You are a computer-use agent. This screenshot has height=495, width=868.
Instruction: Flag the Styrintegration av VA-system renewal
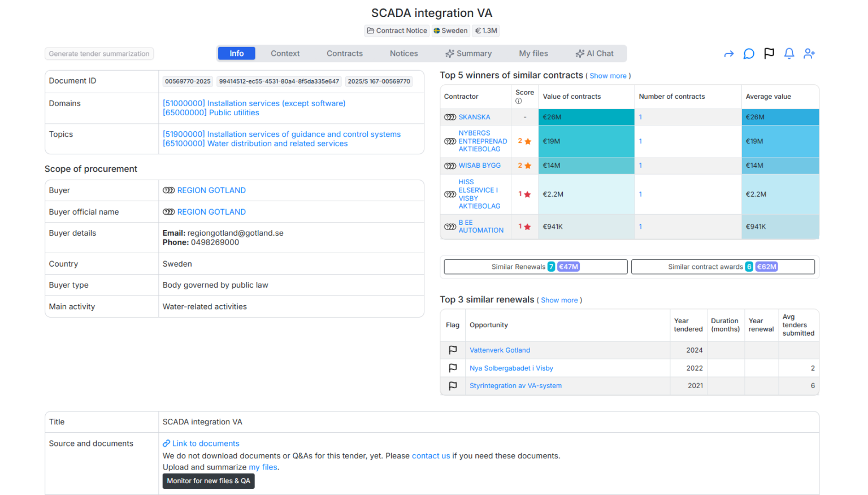tap(452, 386)
